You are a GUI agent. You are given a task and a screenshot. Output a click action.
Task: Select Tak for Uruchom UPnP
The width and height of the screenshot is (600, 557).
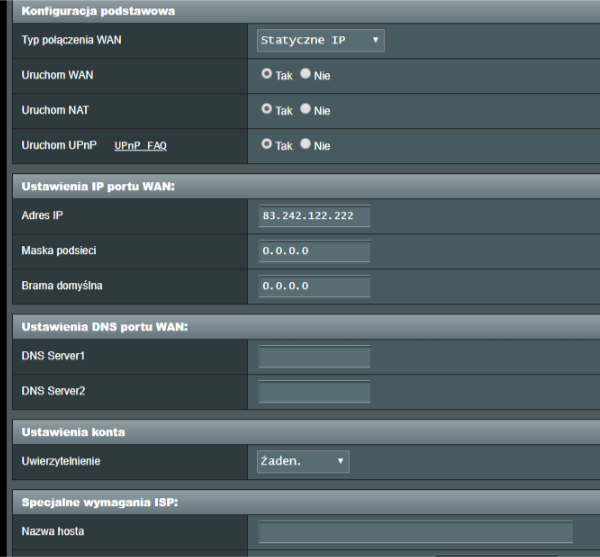(267, 144)
